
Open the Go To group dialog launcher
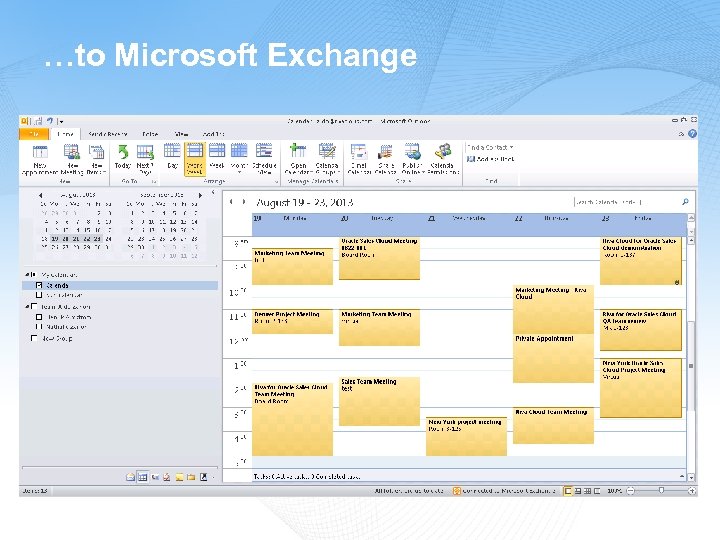[154, 182]
